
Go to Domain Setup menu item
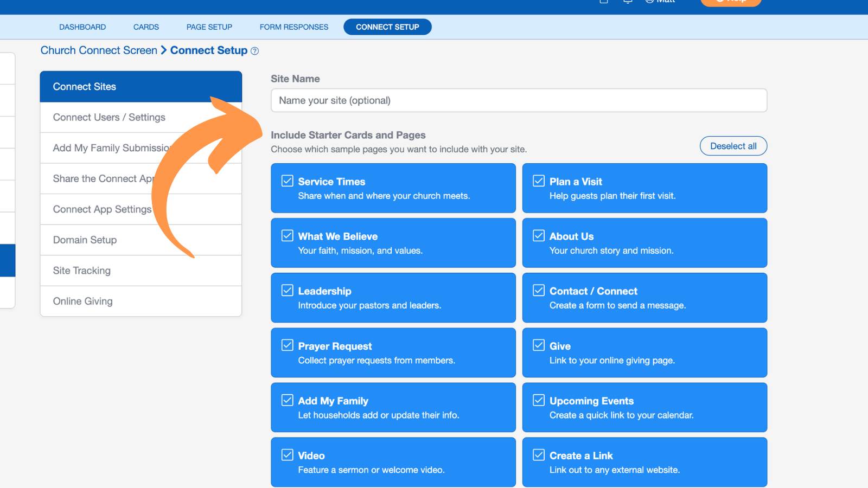(141, 240)
